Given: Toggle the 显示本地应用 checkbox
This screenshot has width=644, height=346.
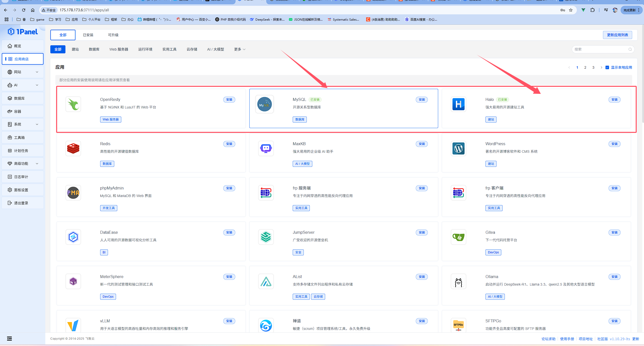Looking at the screenshot, I should point(607,67).
